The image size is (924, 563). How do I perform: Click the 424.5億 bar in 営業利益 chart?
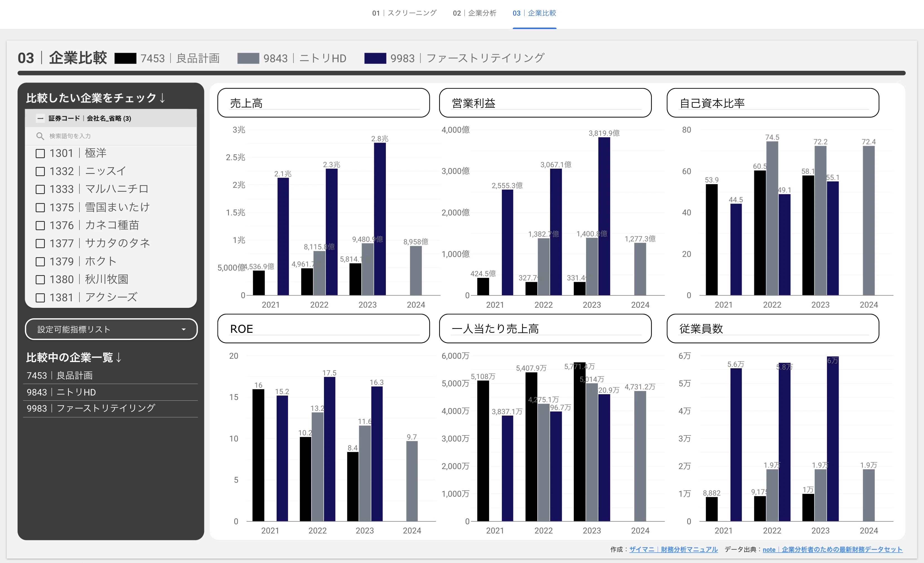[x=483, y=287]
